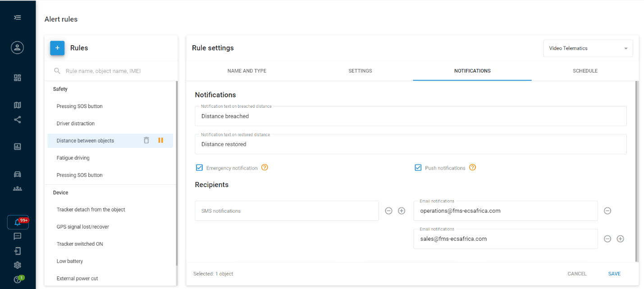Remove the sales@fms-ecsafrica.com email recipient
Image resolution: width=644 pixels, height=289 pixels.
[607, 239]
